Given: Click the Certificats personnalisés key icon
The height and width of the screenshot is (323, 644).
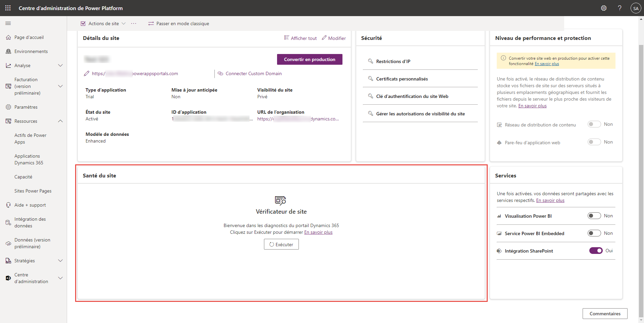Looking at the screenshot, I should [371, 78].
